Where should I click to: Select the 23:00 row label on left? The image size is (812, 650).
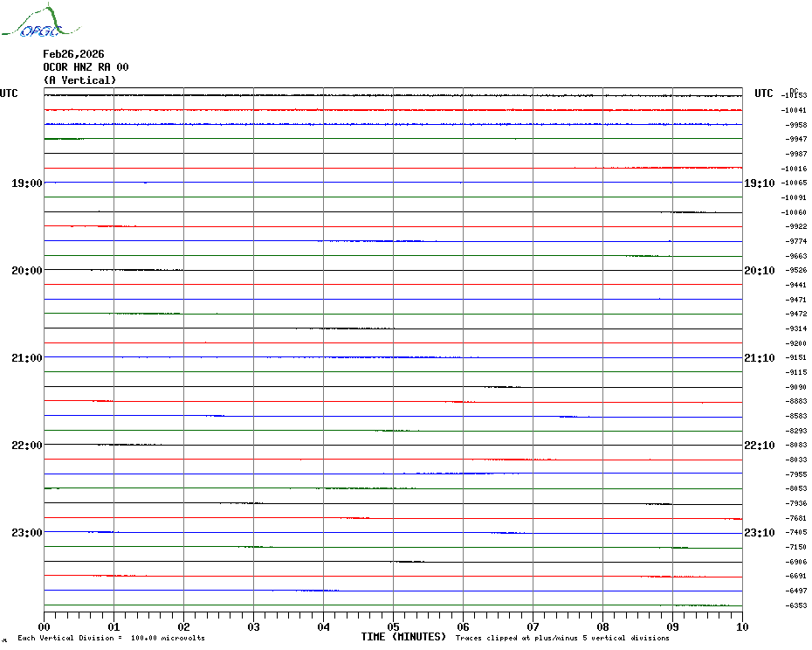pos(26,533)
